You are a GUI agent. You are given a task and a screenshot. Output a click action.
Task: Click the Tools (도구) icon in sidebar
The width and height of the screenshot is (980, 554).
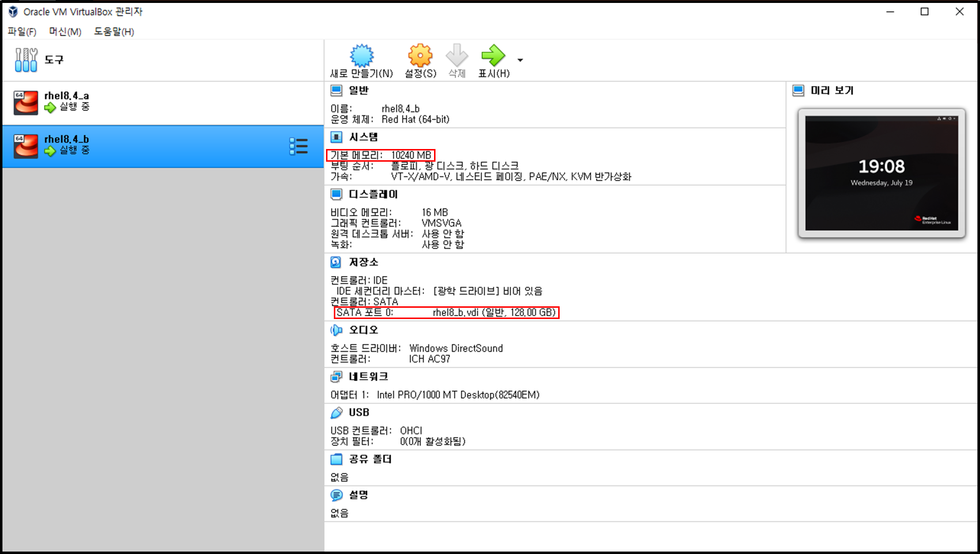tap(26, 60)
